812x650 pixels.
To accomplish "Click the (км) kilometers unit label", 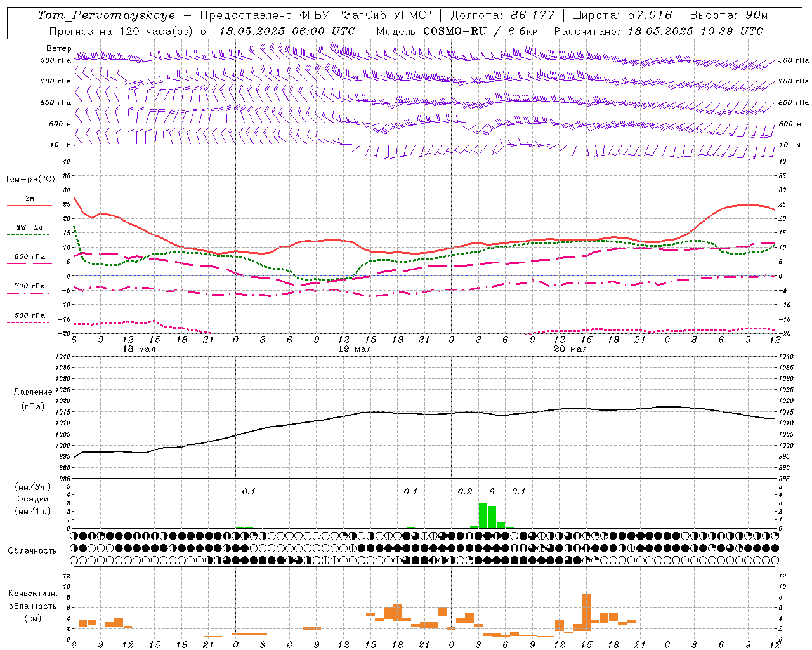I will click(x=34, y=618).
